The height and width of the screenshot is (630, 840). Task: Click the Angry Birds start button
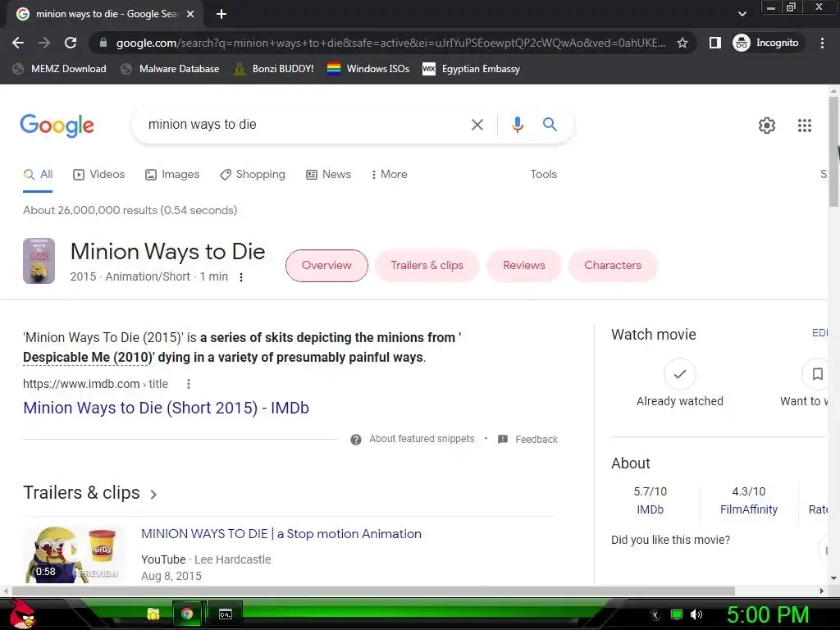(22, 614)
